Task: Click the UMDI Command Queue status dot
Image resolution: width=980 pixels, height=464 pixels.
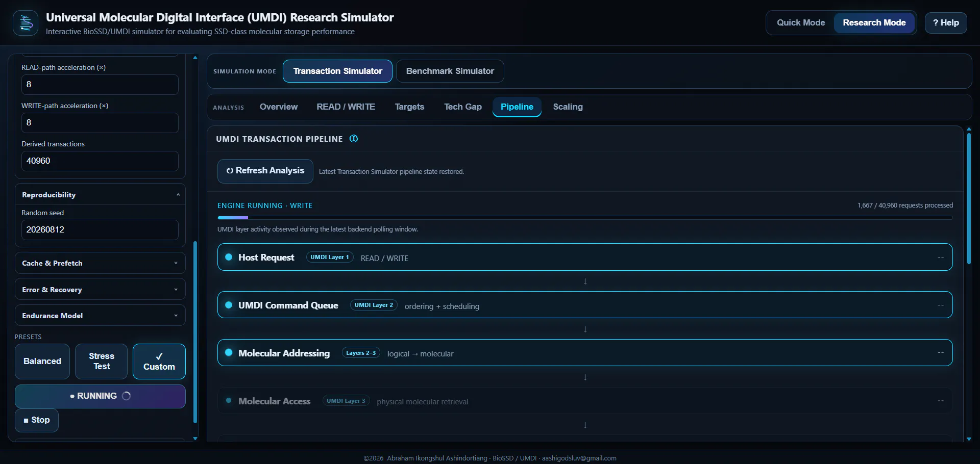Action: click(x=229, y=305)
